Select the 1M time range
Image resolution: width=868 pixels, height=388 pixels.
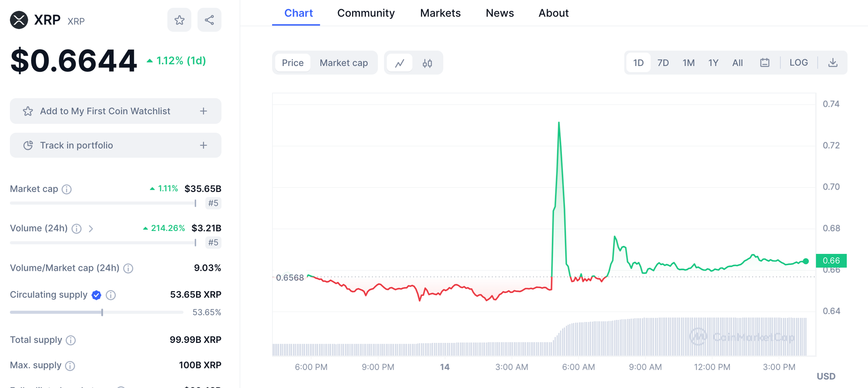[688, 63]
